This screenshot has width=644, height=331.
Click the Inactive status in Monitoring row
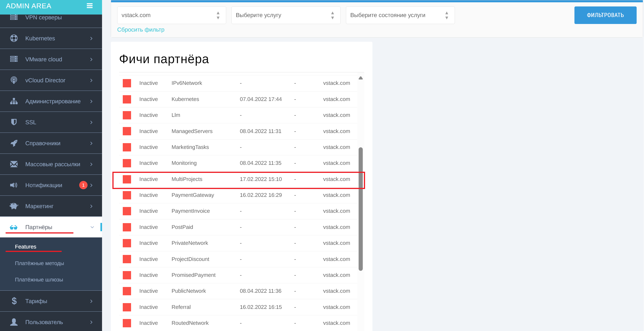149,163
